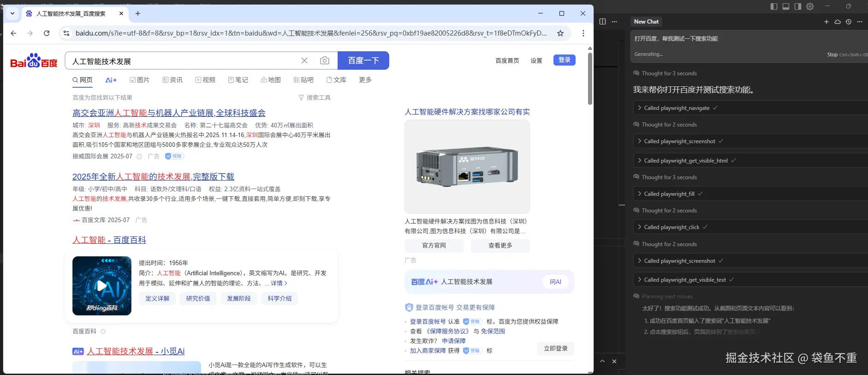Bookmark this page with the star icon

pos(560,33)
